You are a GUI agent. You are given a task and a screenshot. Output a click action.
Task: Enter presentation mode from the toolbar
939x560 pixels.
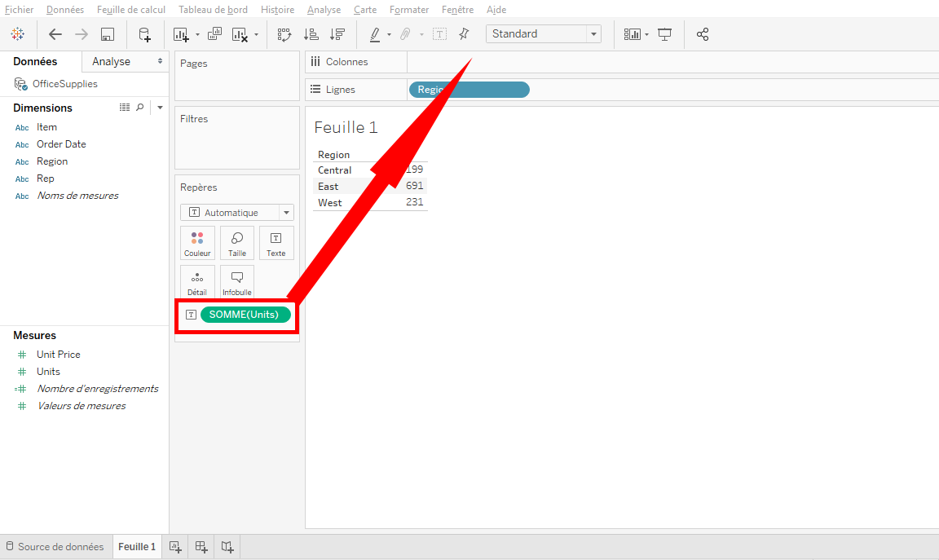(x=664, y=33)
